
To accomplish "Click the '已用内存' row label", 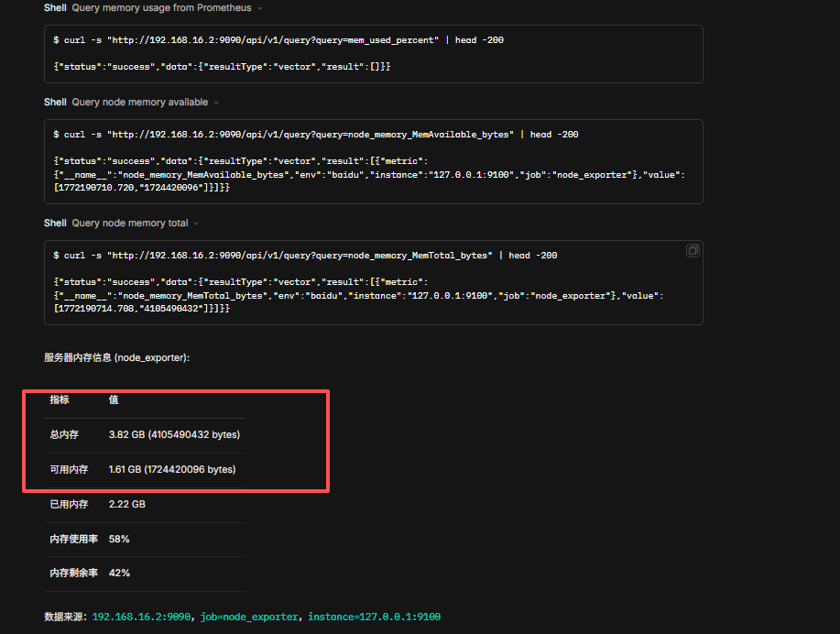I will [69, 504].
